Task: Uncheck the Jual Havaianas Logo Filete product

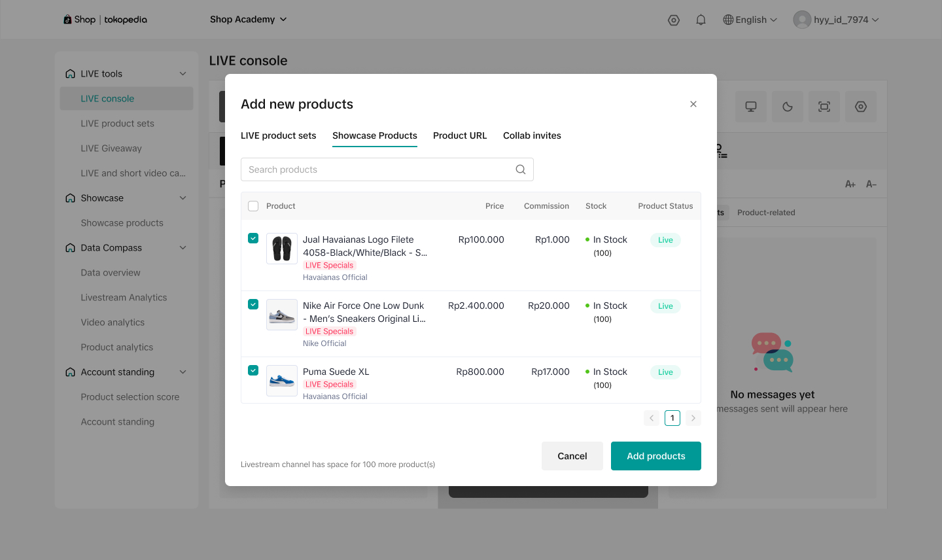Action: tap(253, 238)
